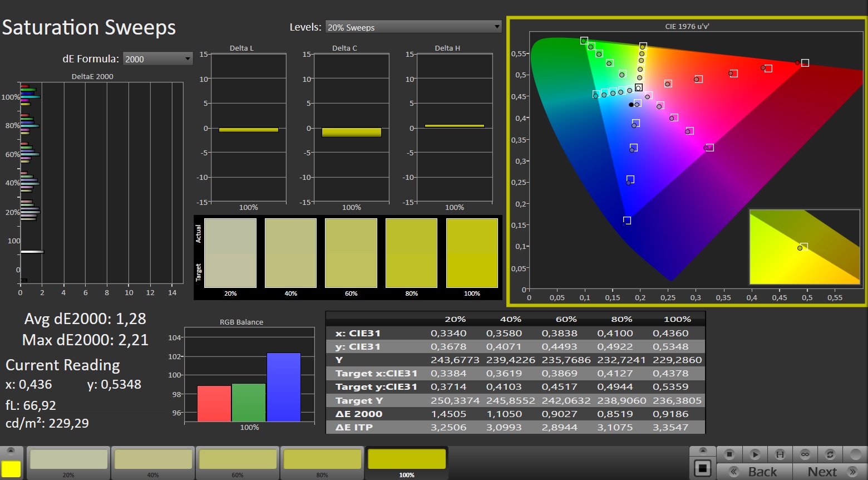Click the stop measurement icon
The width and height of the screenshot is (868, 480).
(x=729, y=454)
